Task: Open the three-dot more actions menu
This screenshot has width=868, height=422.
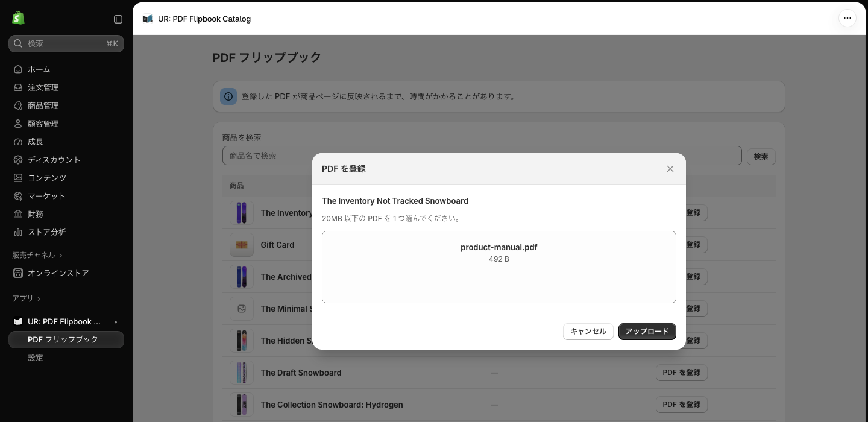Action: point(848,18)
